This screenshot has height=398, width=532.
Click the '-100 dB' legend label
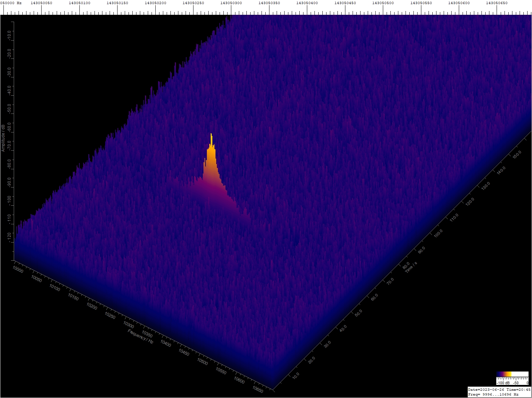pyautogui.click(x=503, y=383)
